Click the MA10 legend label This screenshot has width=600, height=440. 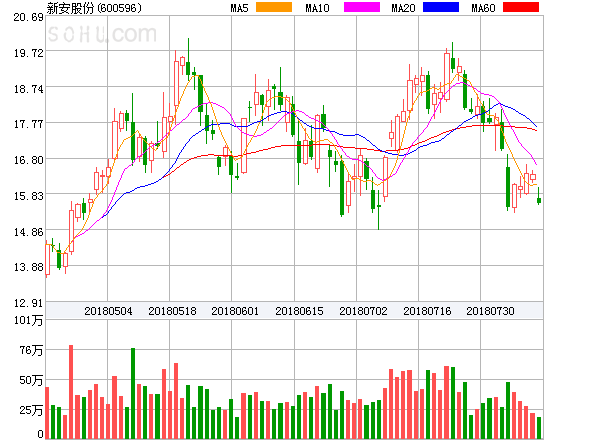(x=317, y=8)
